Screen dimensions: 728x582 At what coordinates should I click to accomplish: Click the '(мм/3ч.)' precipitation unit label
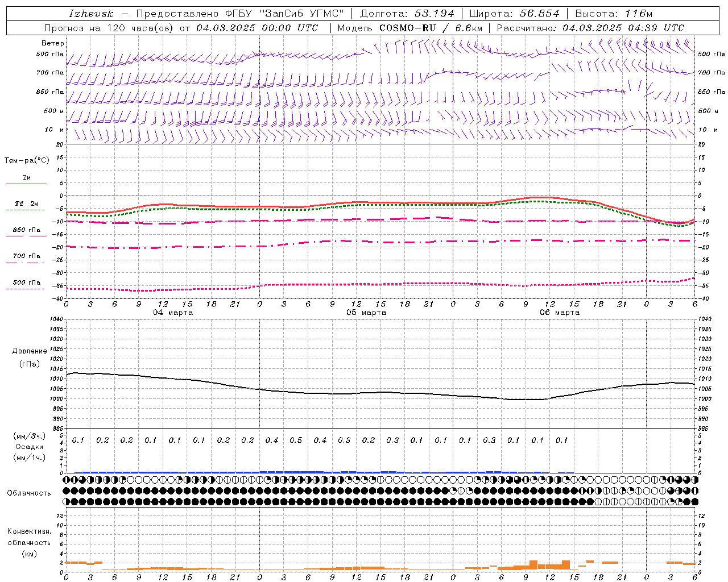[30, 436]
